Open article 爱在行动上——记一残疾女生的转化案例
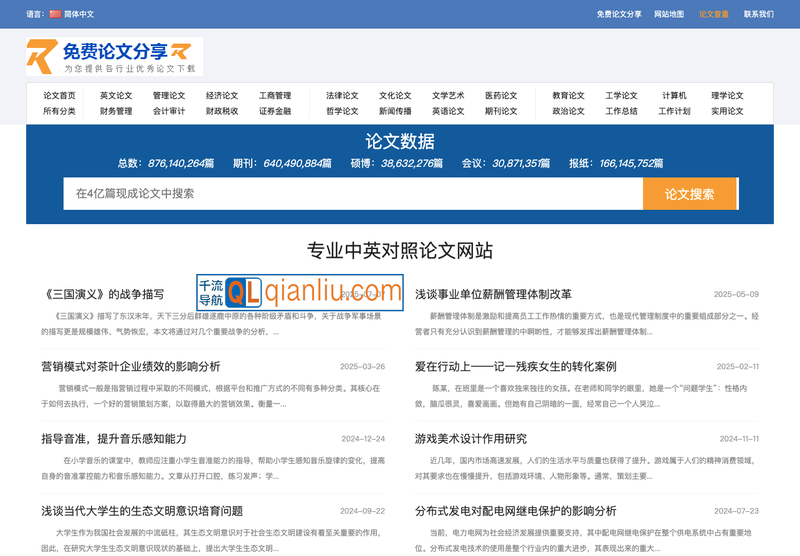 pos(516,366)
